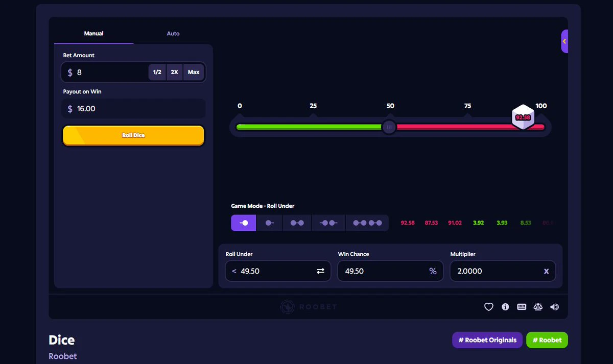Click the Roll Dice button
This screenshot has height=364, width=613.
click(133, 135)
